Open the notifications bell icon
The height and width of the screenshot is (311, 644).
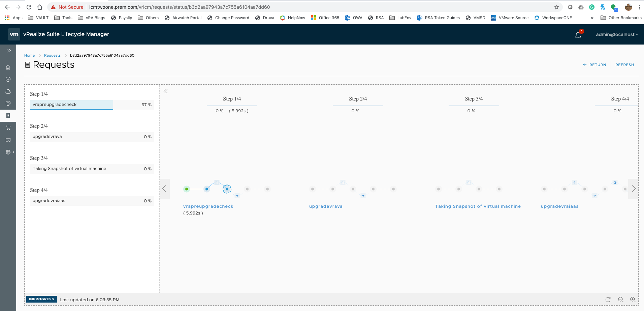click(x=578, y=35)
